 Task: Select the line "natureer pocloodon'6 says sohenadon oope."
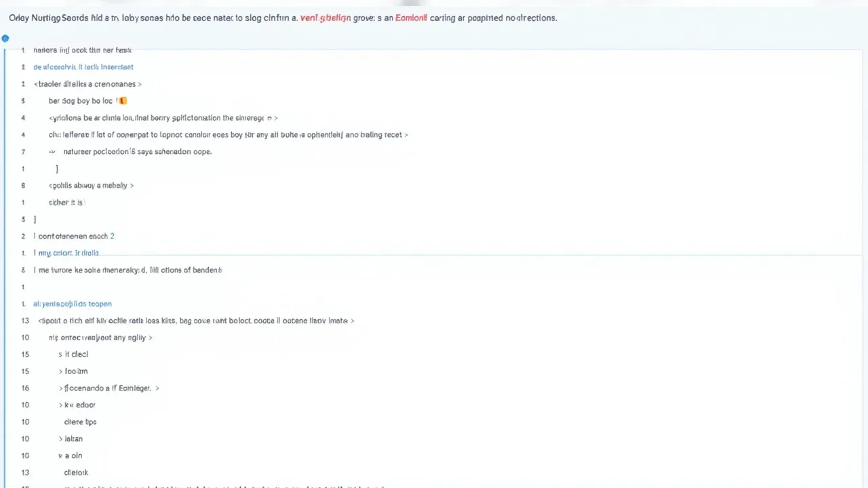(x=138, y=152)
